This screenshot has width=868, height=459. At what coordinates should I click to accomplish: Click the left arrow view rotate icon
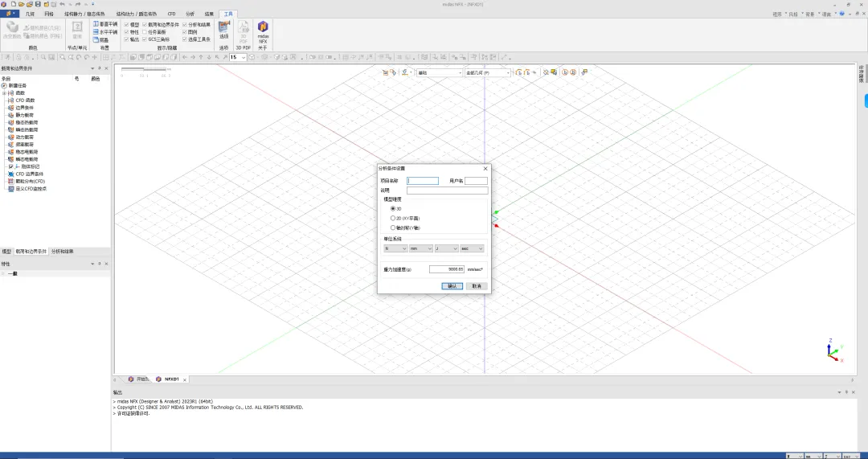(185, 57)
